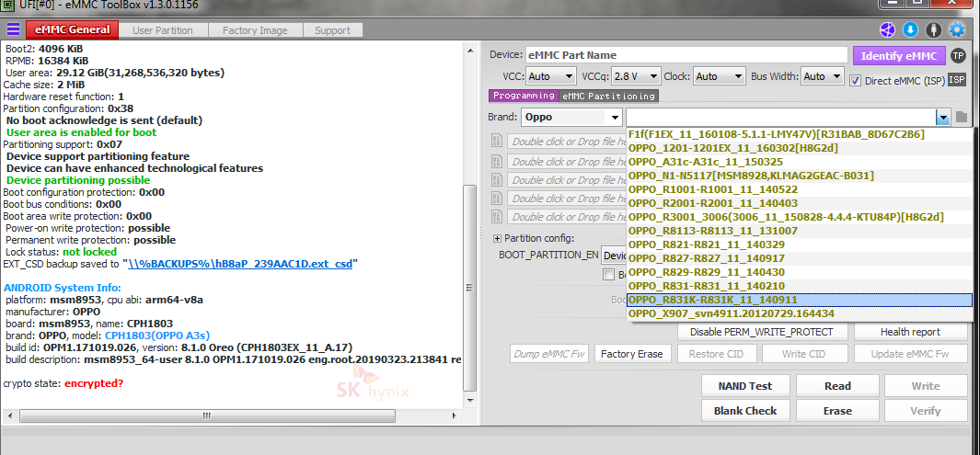Open the Factory Image tab
This screenshot has height=455, width=980.
255,30
